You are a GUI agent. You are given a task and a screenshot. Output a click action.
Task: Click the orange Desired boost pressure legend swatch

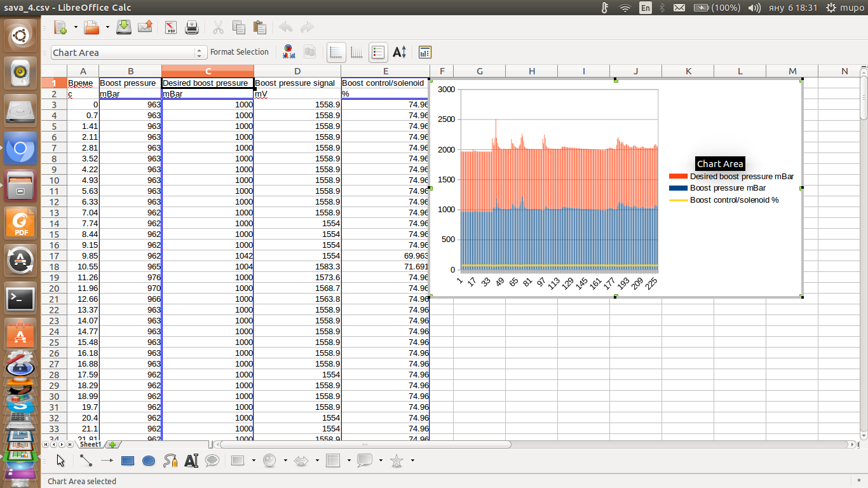(x=678, y=177)
